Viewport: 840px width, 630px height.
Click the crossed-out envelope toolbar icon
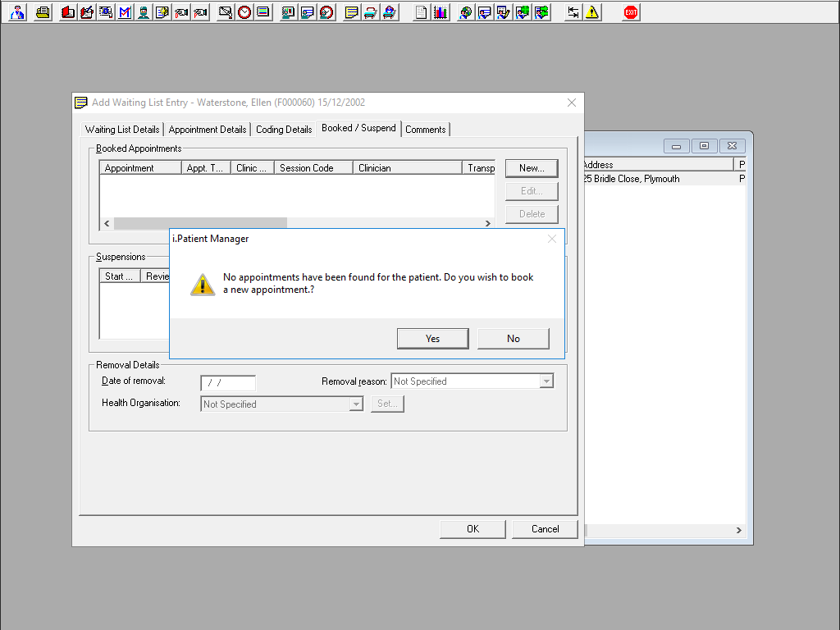(x=226, y=11)
